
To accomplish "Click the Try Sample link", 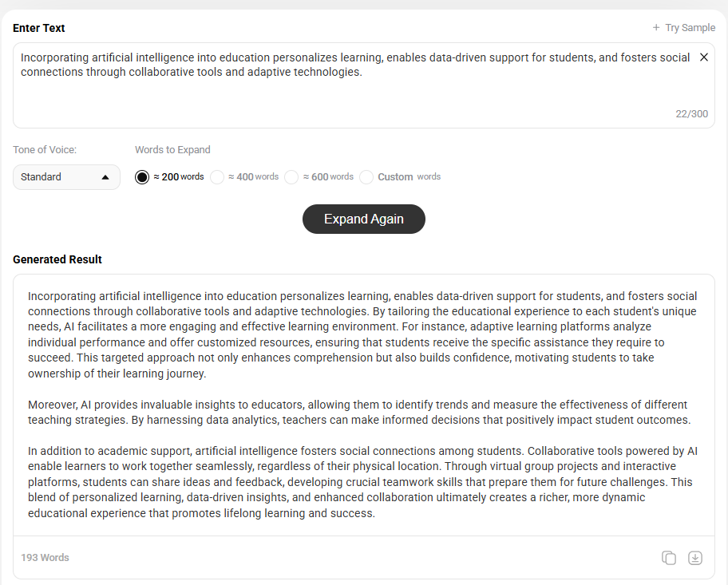I will 690,28.
